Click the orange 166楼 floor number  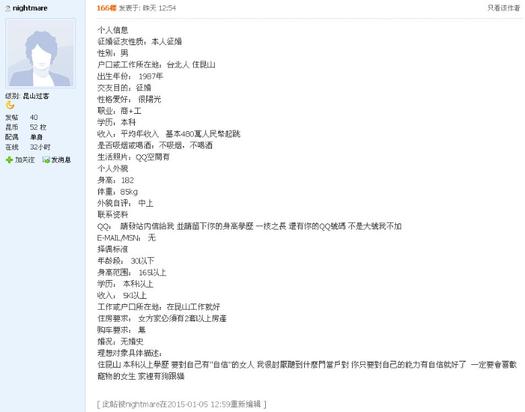coord(106,8)
